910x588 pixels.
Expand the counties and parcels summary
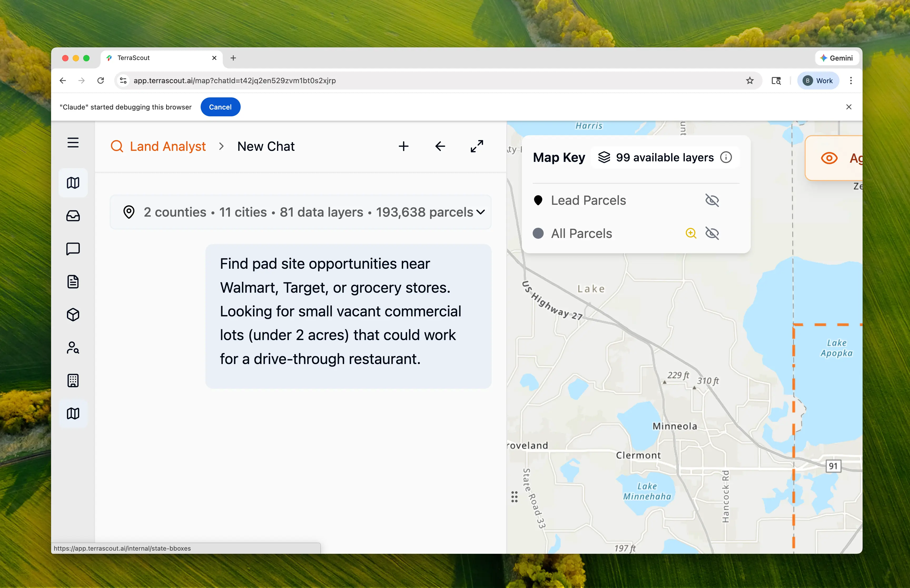pos(481,212)
